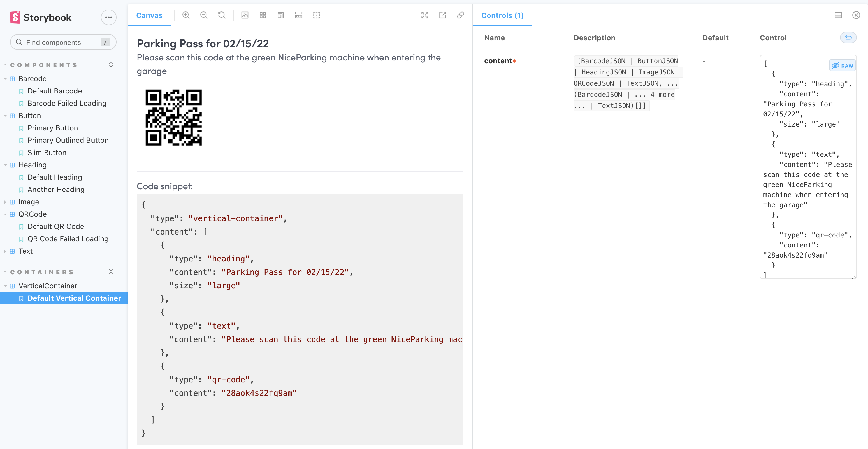
Task: Open the Default Barcode story
Action: (55, 91)
